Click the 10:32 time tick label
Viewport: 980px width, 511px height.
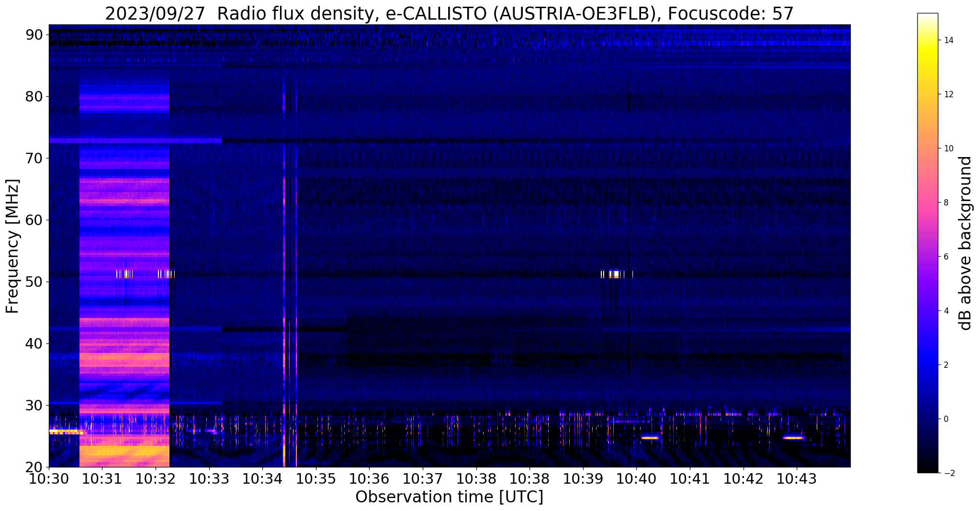(x=156, y=479)
